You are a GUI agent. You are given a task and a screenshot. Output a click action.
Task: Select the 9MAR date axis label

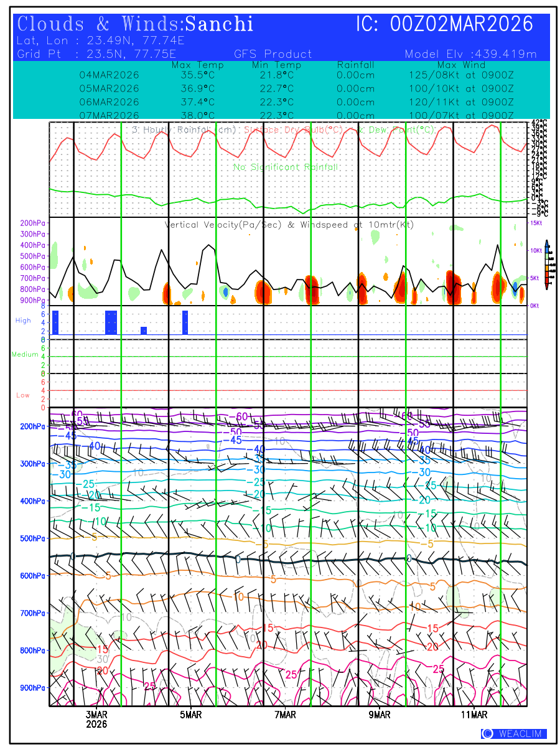point(380,715)
